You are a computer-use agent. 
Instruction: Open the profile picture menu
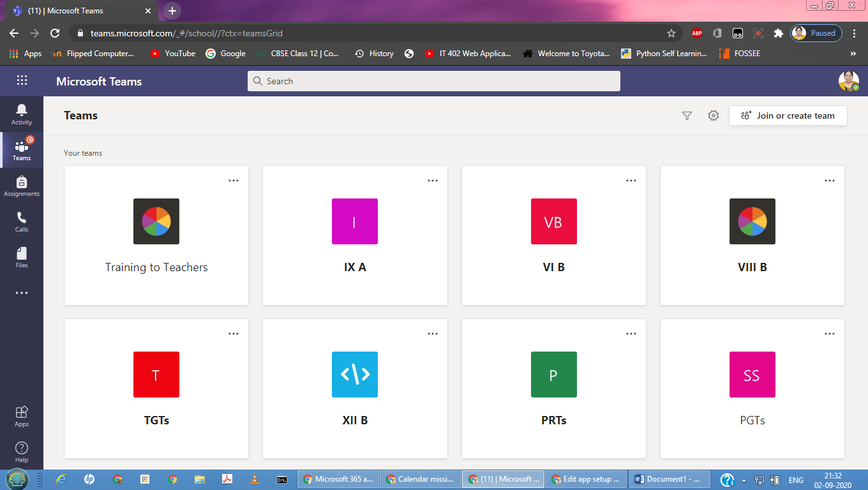[x=848, y=81]
